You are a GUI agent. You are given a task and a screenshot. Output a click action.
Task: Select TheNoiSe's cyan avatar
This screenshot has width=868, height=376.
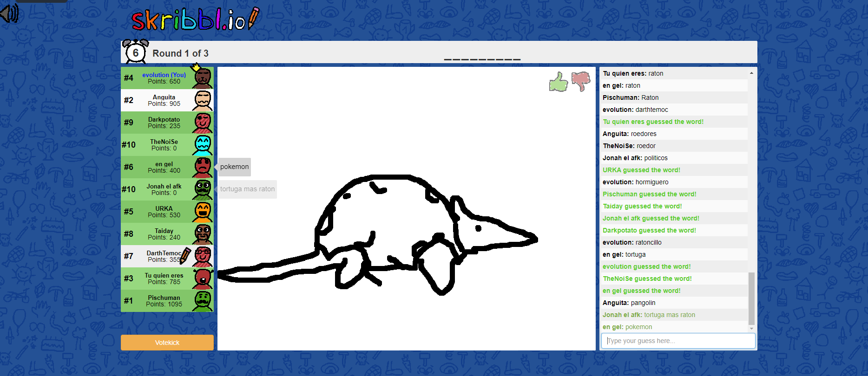[203, 145]
